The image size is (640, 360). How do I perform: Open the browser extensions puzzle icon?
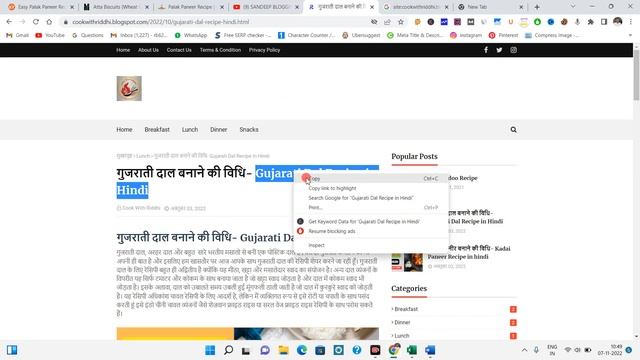click(590, 22)
